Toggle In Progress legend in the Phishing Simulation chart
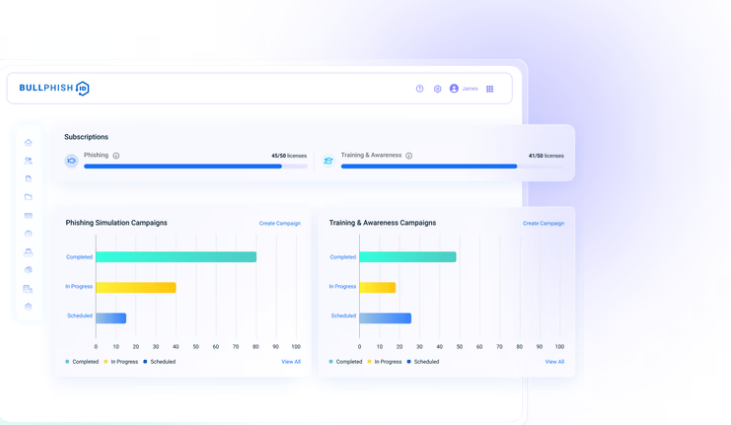 [x=121, y=362]
